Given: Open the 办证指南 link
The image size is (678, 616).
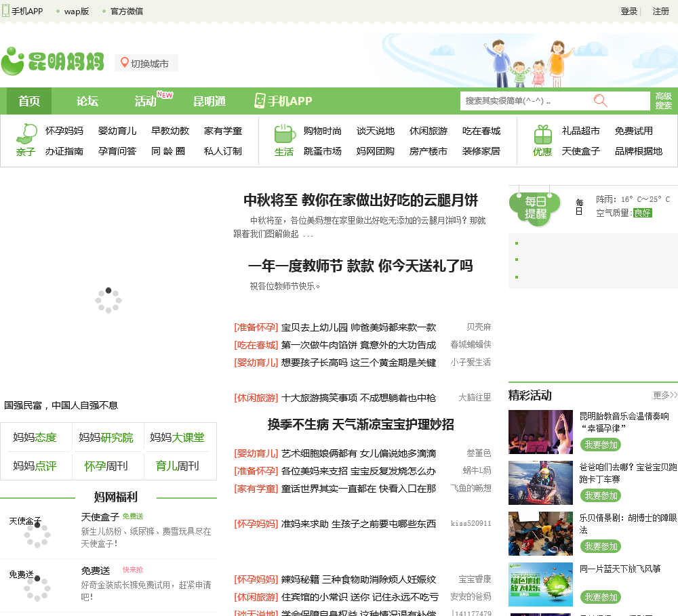Looking at the screenshot, I should tap(64, 151).
